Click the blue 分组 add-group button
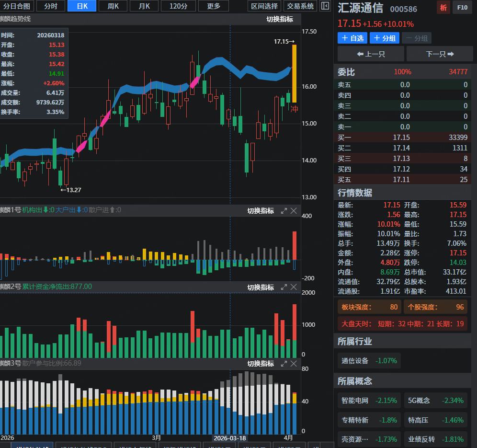The height and width of the screenshot is (448, 477). pyautogui.click(x=385, y=38)
